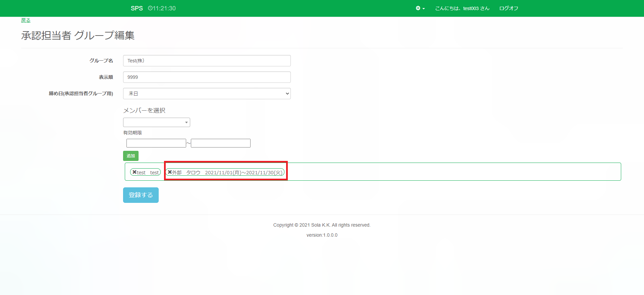
Task: Remove the 外部 タロウ member tag
Action: pyautogui.click(x=170, y=172)
